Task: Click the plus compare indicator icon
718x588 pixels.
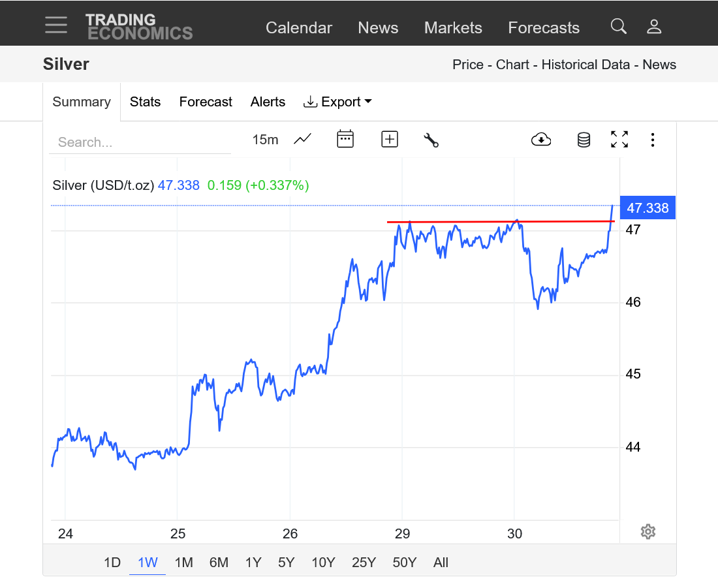Action: click(390, 139)
